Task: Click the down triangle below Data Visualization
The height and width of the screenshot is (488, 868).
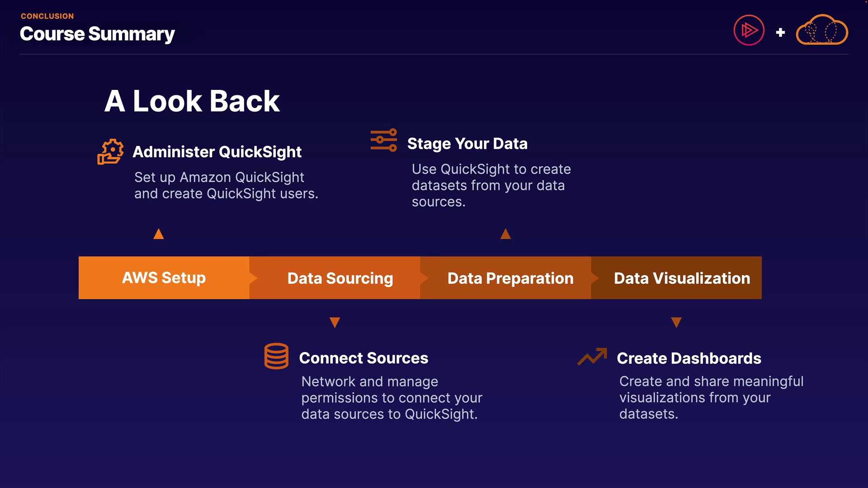Action: [676, 322]
